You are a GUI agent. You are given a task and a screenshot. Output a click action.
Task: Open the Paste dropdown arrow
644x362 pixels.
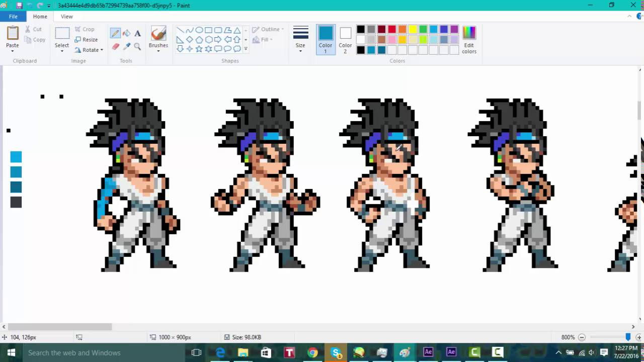[13, 51]
